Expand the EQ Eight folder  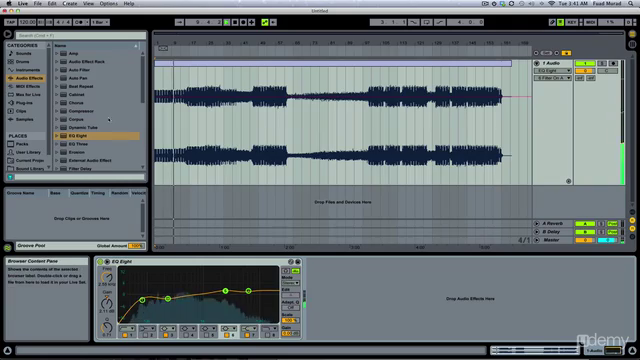[57, 136]
